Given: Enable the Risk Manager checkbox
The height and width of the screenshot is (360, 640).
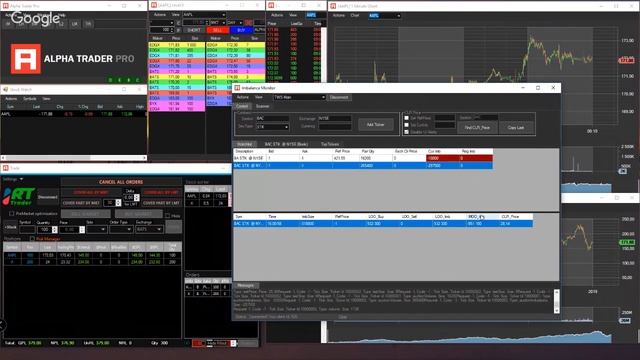Looking at the screenshot, I should coord(32,239).
